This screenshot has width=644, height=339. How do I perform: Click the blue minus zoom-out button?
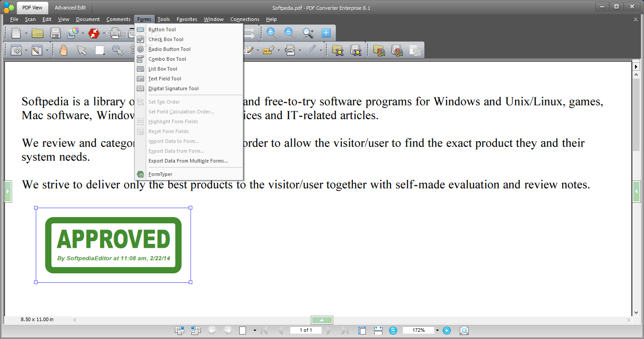click(393, 331)
